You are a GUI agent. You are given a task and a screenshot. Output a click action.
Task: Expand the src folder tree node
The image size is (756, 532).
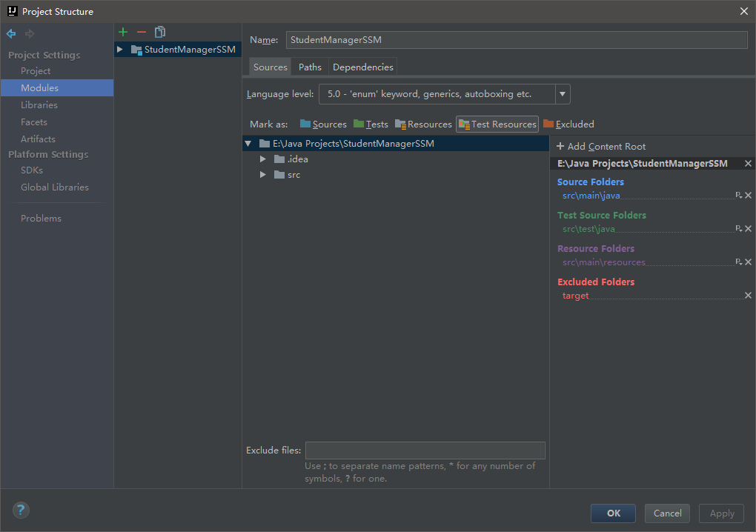coord(263,175)
